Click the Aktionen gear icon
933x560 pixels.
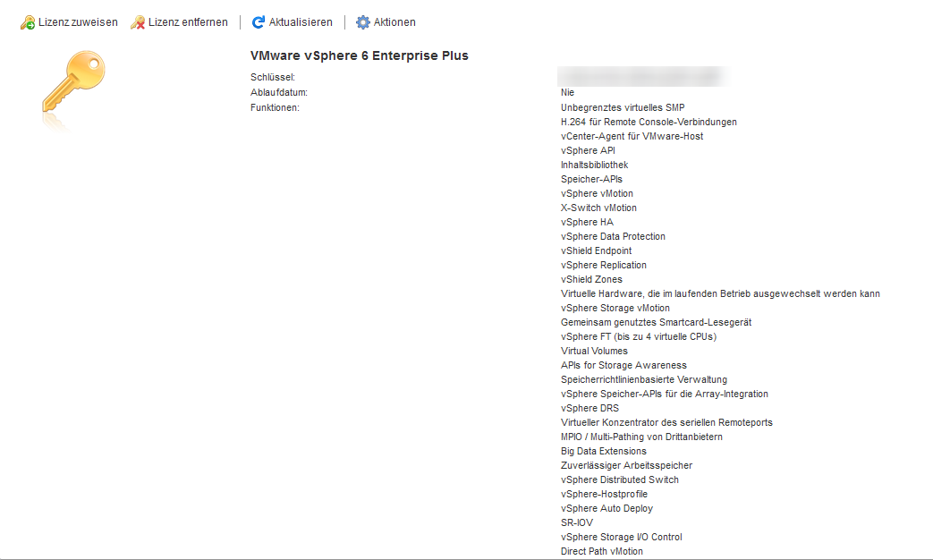pyautogui.click(x=363, y=22)
